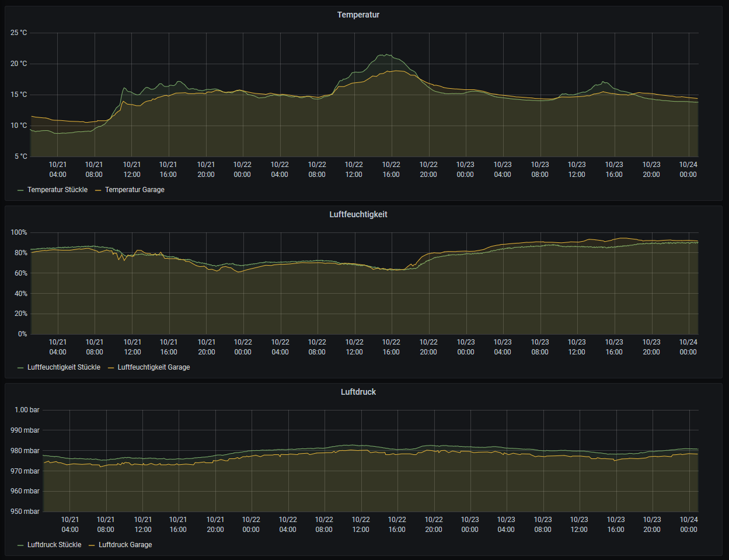
Task: Click Temperatur Stückle peak near 10/22 16:00
Action: 385,55
